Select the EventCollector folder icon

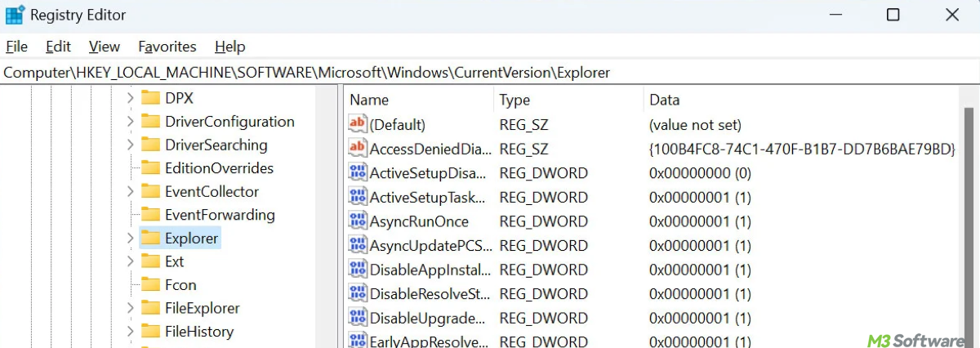click(150, 192)
